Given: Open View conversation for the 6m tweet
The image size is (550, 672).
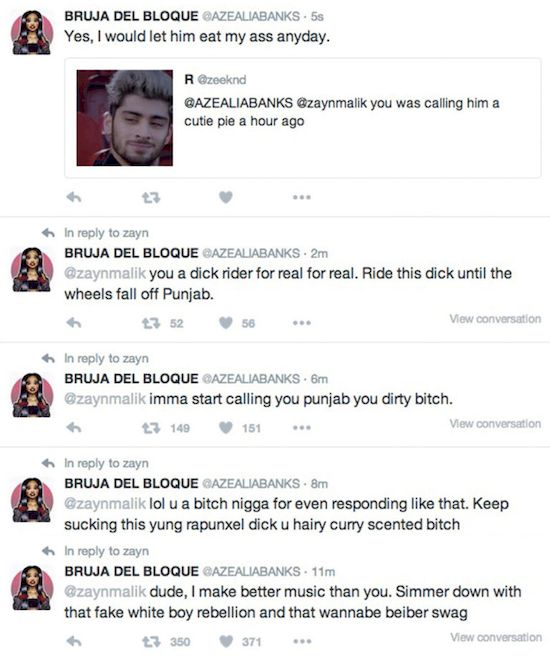Looking at the screenshot, I should [x=495, y=423].
